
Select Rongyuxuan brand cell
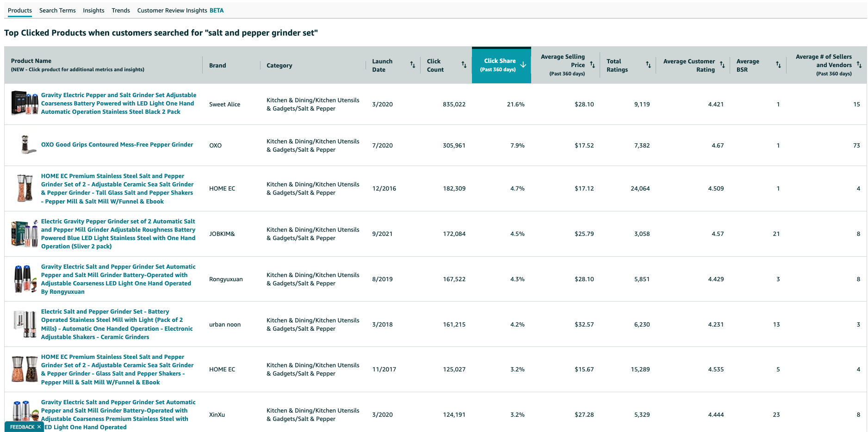click(x=226, y=279)
